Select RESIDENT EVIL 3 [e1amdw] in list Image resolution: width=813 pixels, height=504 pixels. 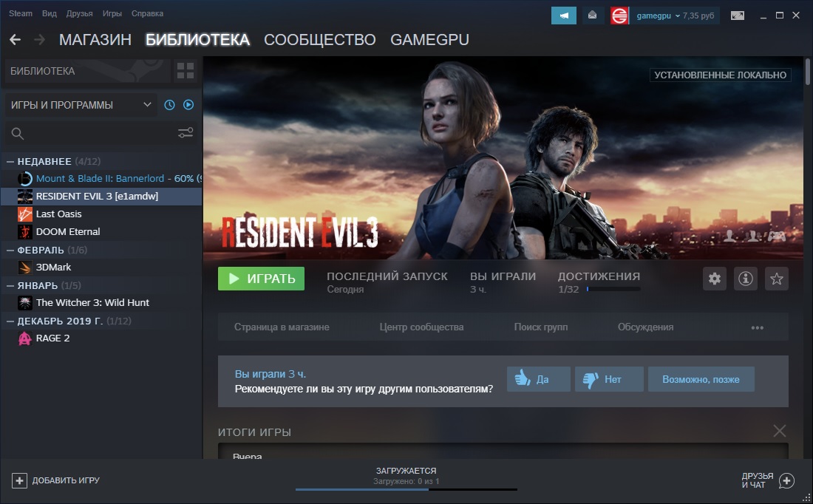(101, 196)
